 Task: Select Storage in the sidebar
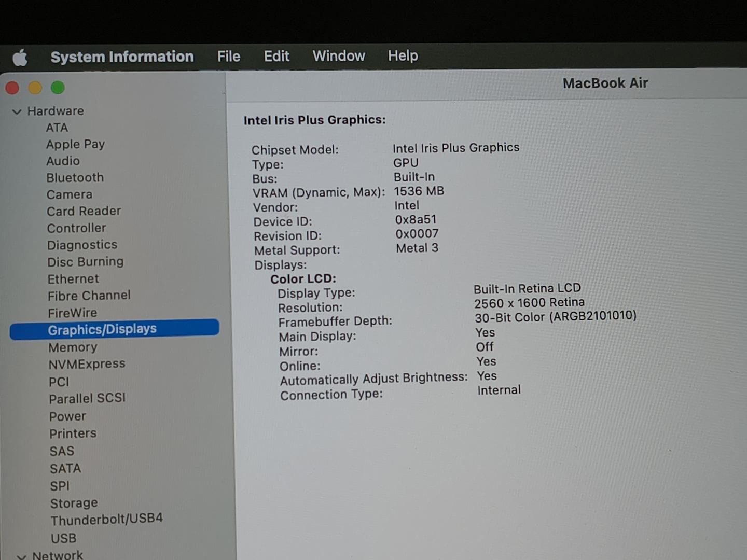click(x=74, y=503)
